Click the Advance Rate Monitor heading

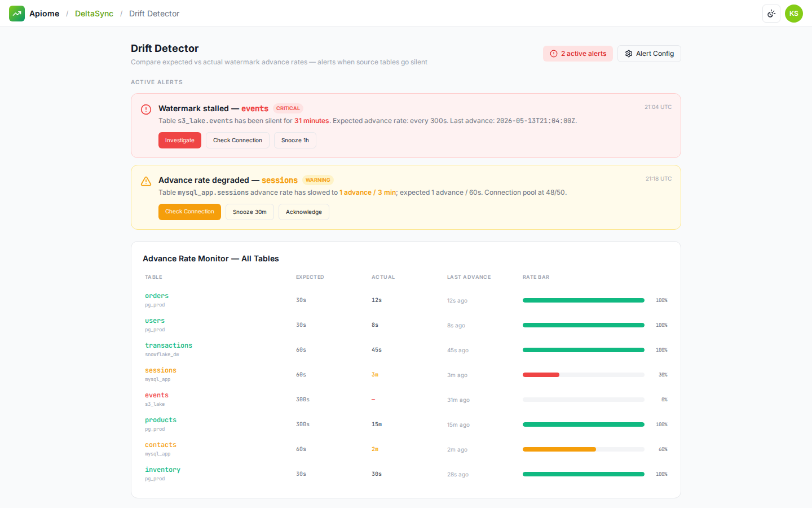pyautogui.click(x=211, y=259)
